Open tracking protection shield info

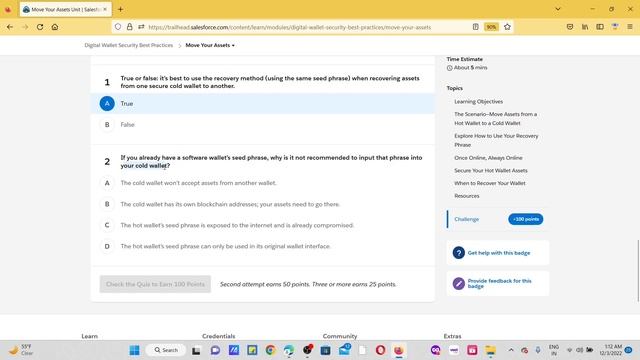click(118, 27)
